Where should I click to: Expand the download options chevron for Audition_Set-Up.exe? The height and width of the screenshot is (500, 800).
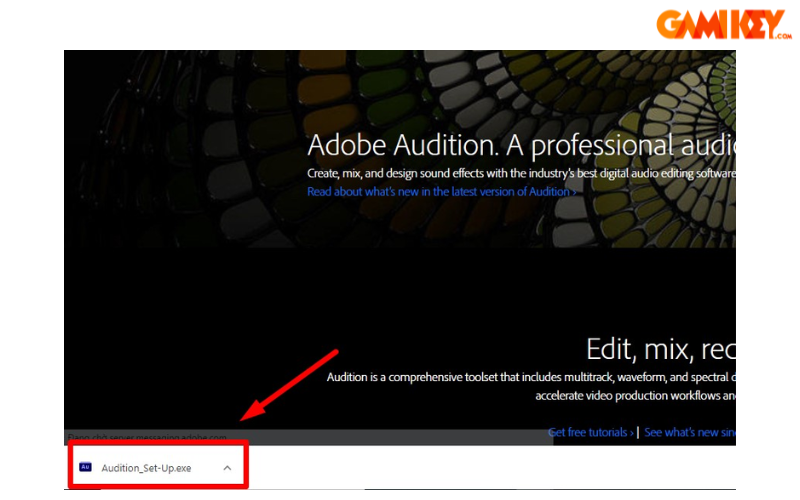(227, 467)
